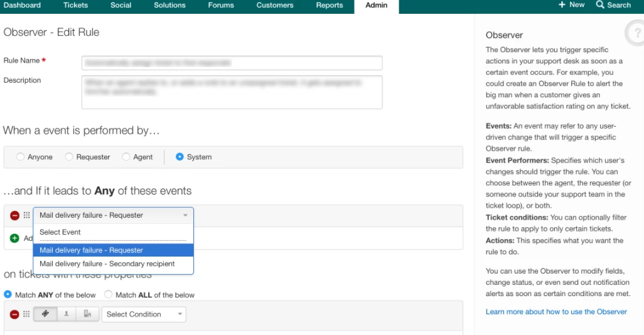The width and height of the screenshot is (644, 335).
Task: Click the help question mark icon
Action: [x=636, y=33]
